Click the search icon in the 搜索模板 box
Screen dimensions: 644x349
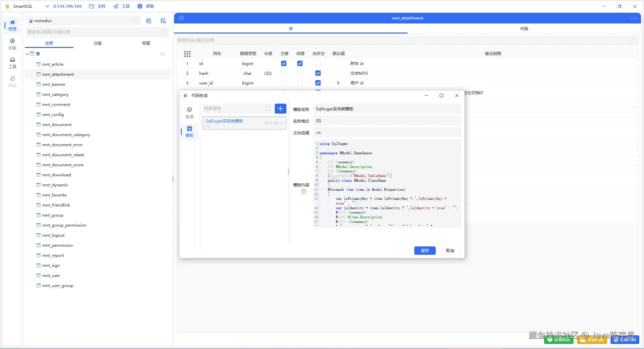pos(268,109)
